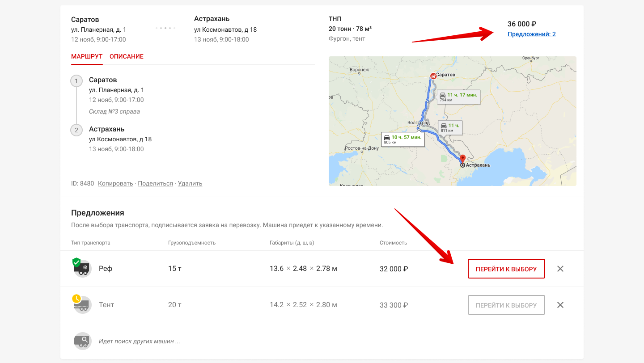Click route step 1 circle for Саратов

76,81
